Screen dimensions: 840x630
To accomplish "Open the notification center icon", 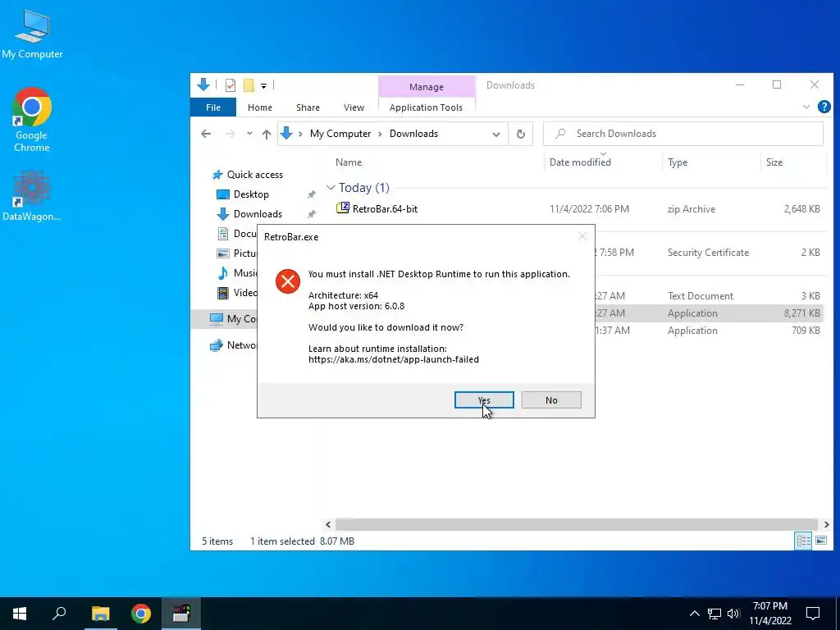I will pos(813,614).
